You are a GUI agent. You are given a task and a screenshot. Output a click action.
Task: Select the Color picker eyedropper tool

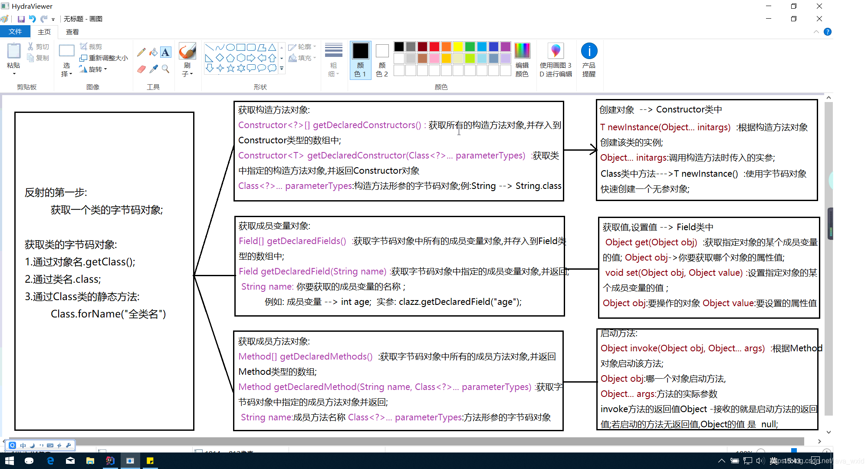tap(153, 69)
